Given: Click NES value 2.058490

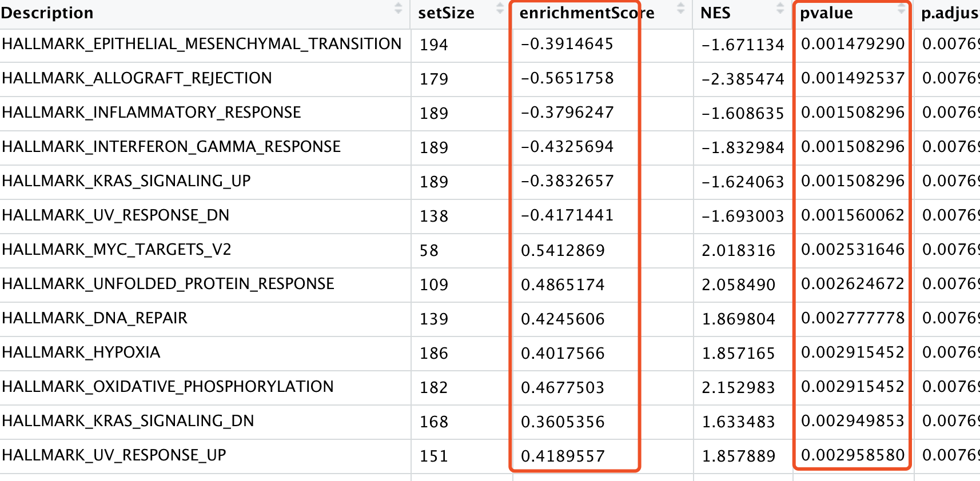Looking at the screenshot, I should click(738, 284).
